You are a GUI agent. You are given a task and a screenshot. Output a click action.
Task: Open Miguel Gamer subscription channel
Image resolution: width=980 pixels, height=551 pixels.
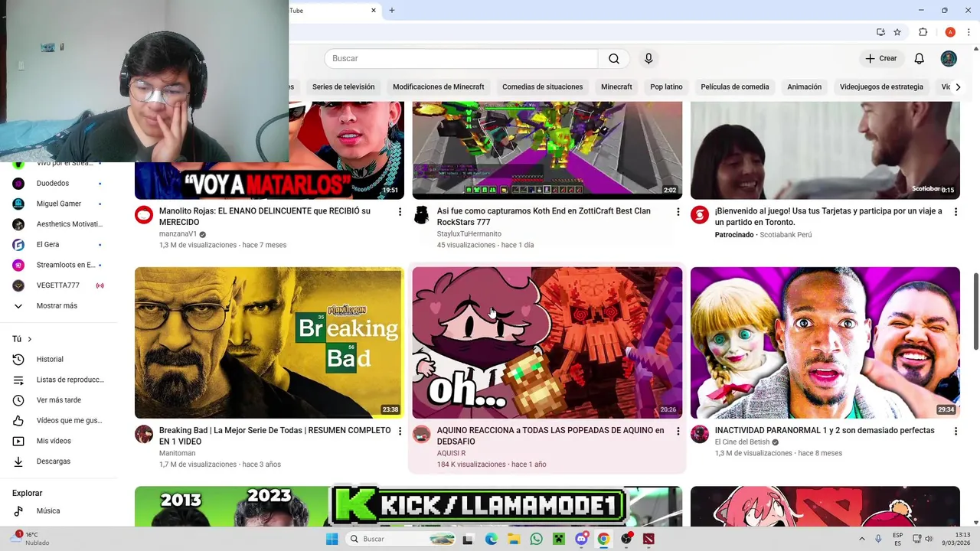point(57,204)
